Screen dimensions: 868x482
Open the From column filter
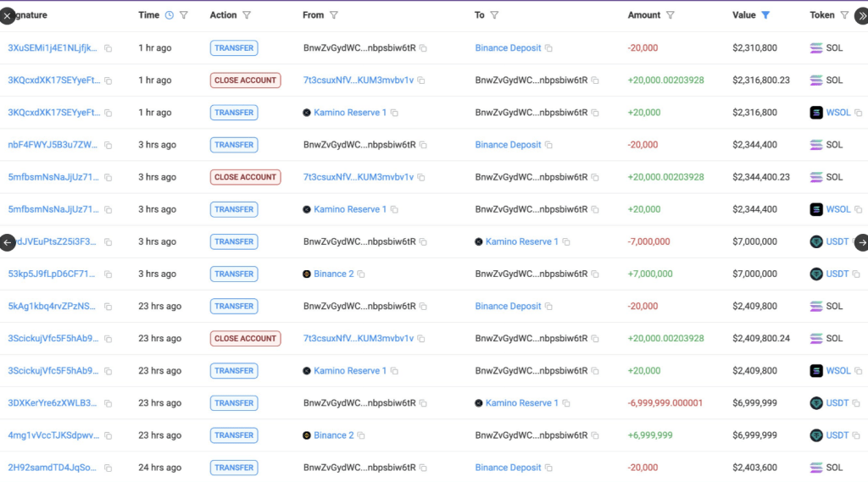333,15
